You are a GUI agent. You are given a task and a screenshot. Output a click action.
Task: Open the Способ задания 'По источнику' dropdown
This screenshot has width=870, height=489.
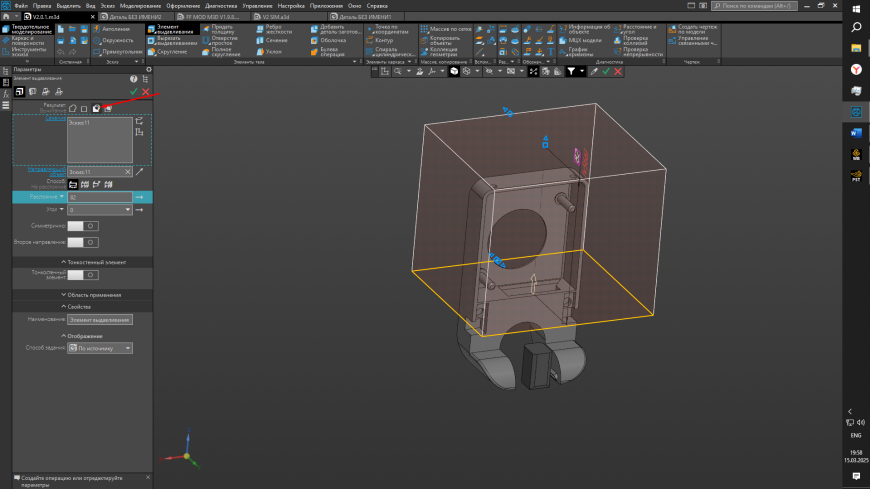pos(100,348)
